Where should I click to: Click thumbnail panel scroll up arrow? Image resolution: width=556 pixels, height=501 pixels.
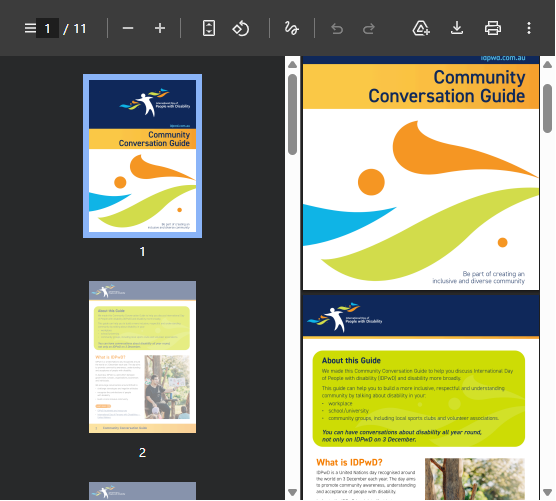[293, 65]
